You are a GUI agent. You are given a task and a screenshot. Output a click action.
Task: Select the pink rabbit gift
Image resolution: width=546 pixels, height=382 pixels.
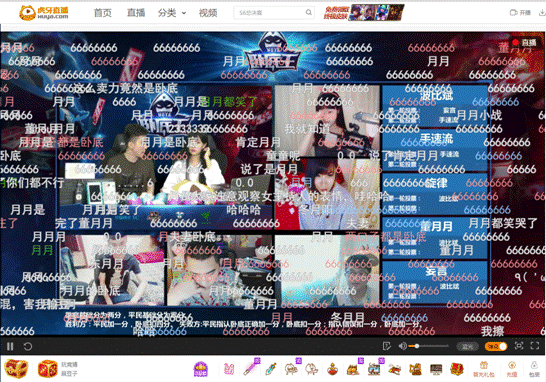[x=229, y=369]
